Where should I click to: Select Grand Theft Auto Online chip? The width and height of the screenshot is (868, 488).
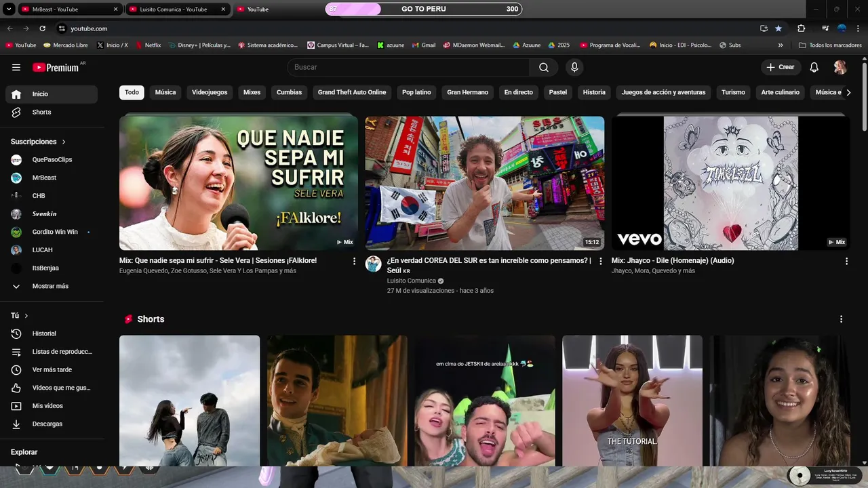(352, 92)
